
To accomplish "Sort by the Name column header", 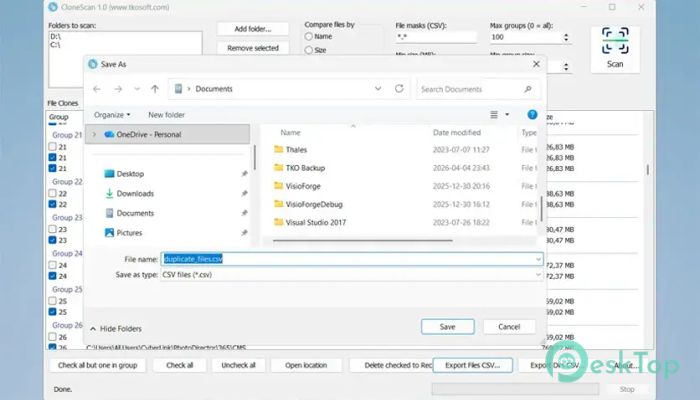I will [x=290, y=133].
